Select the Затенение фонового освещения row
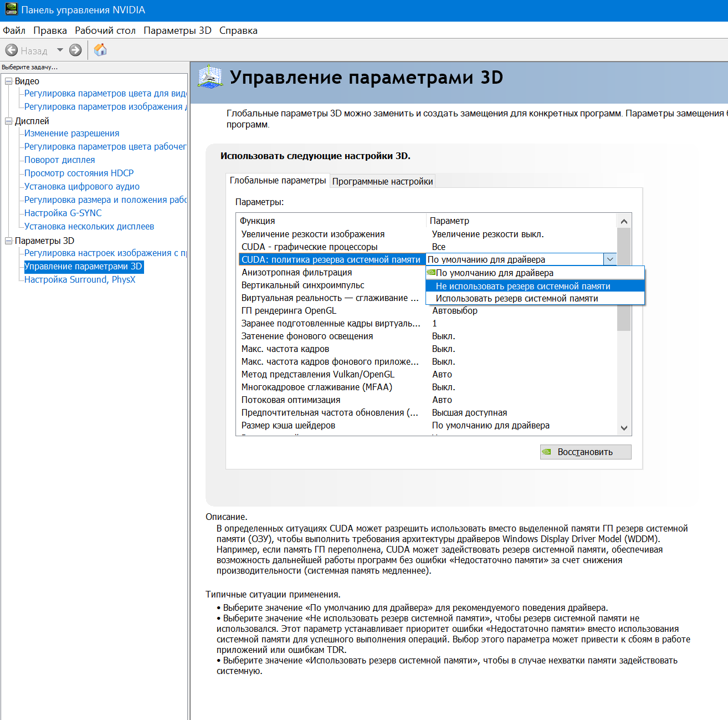The width and height of the screenshot is (728, 720). click(427, 336)
